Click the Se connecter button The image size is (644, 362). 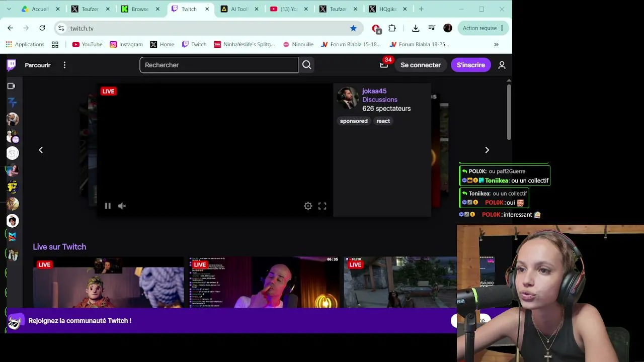pyautogui.click(x=421, y=65)
